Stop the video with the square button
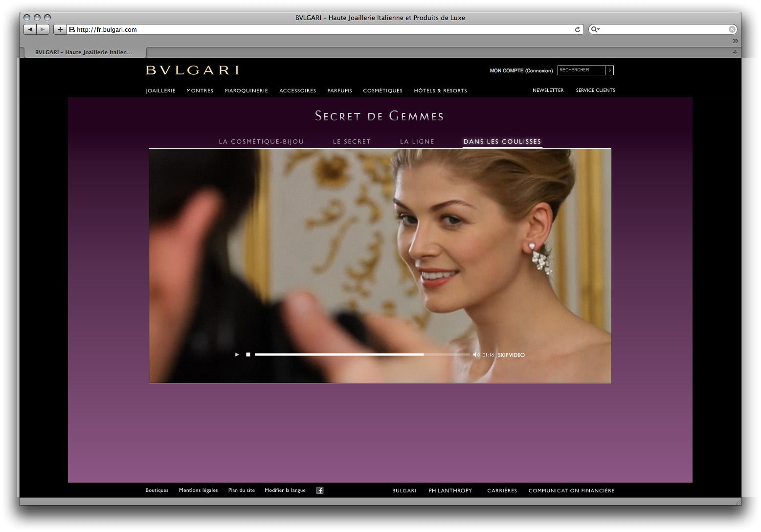 coord(248,355)
